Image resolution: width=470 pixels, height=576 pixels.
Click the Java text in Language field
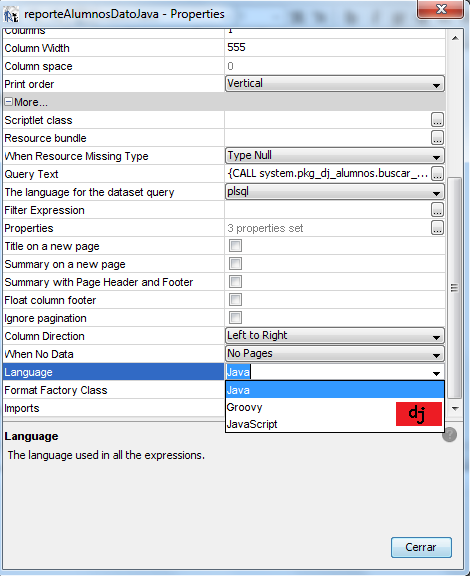(238, 372)
